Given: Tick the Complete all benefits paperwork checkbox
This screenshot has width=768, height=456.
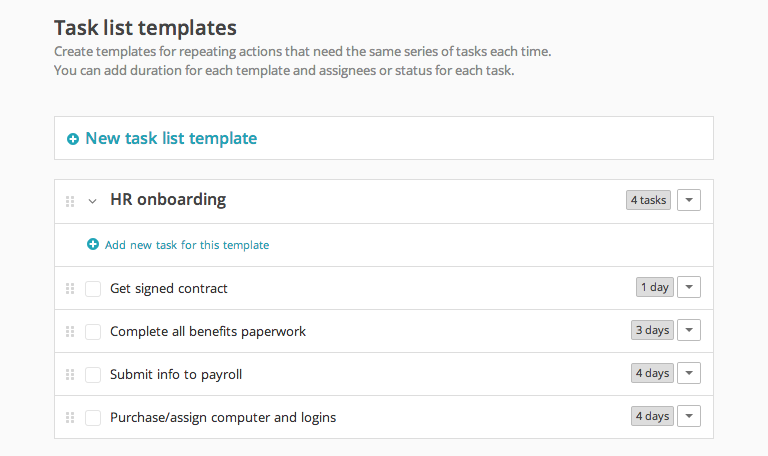Looking at the screenshot, I should (x=93, y=331).
